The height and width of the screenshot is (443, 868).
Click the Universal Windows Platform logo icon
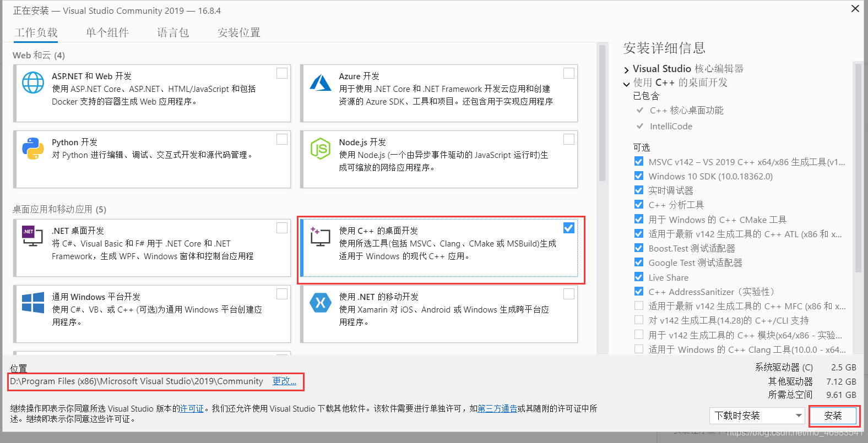pos(33,303)
